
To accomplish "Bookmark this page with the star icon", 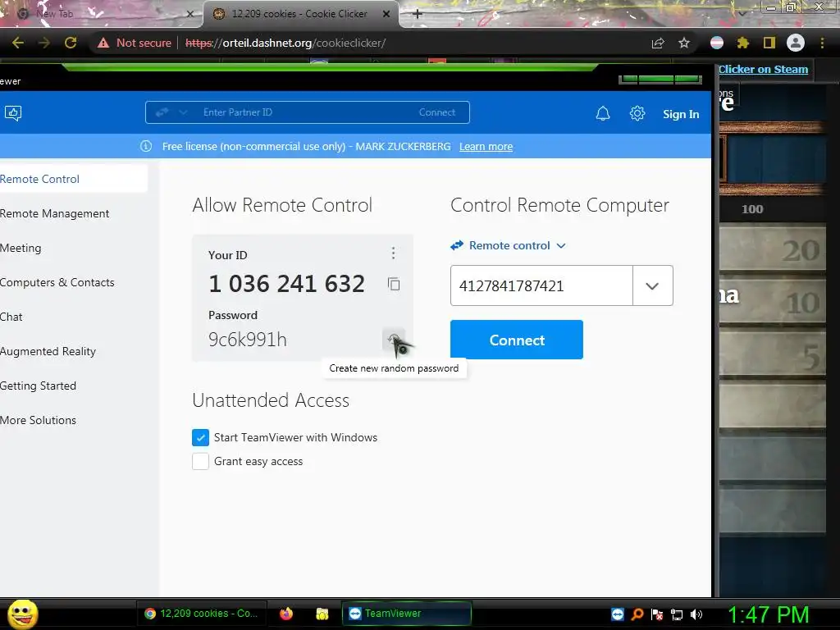I will point(684,43).
